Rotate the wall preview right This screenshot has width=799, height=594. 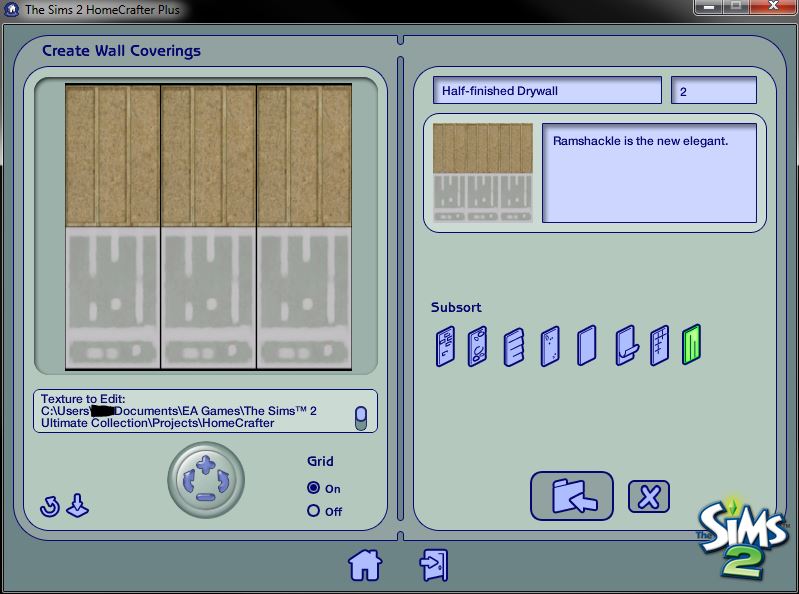coord(223,481)
